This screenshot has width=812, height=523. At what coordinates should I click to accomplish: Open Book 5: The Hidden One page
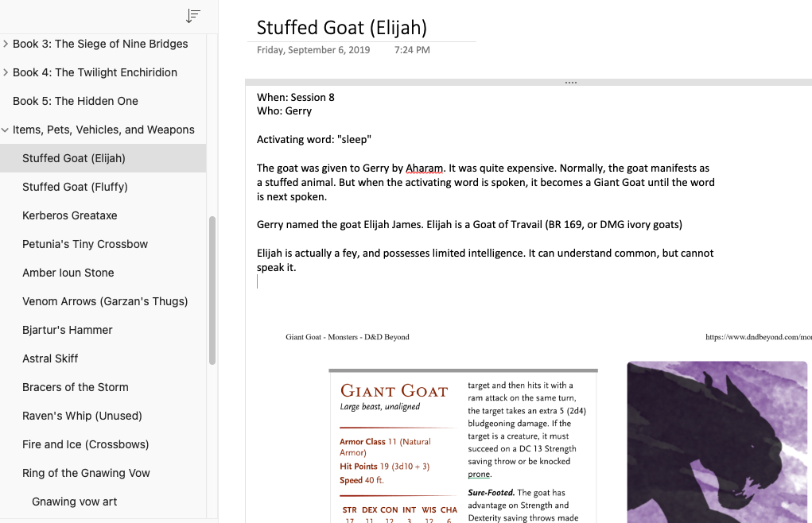[x=76, y=101]
